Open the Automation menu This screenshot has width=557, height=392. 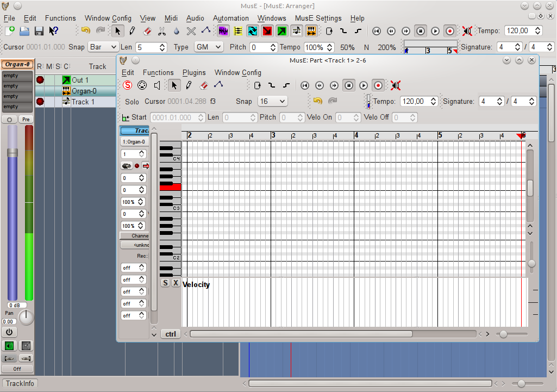click(230, 18)
